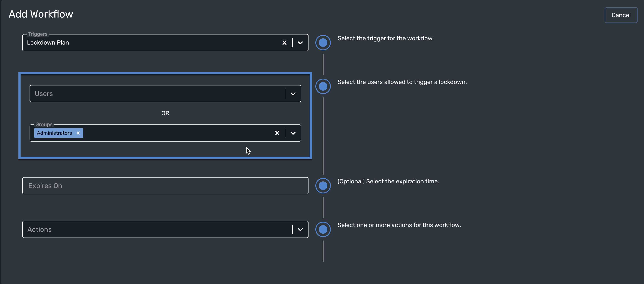Screen dimensions: 644x284
Task: Click the Administrators chip label
Action: (x=54, y=133)
